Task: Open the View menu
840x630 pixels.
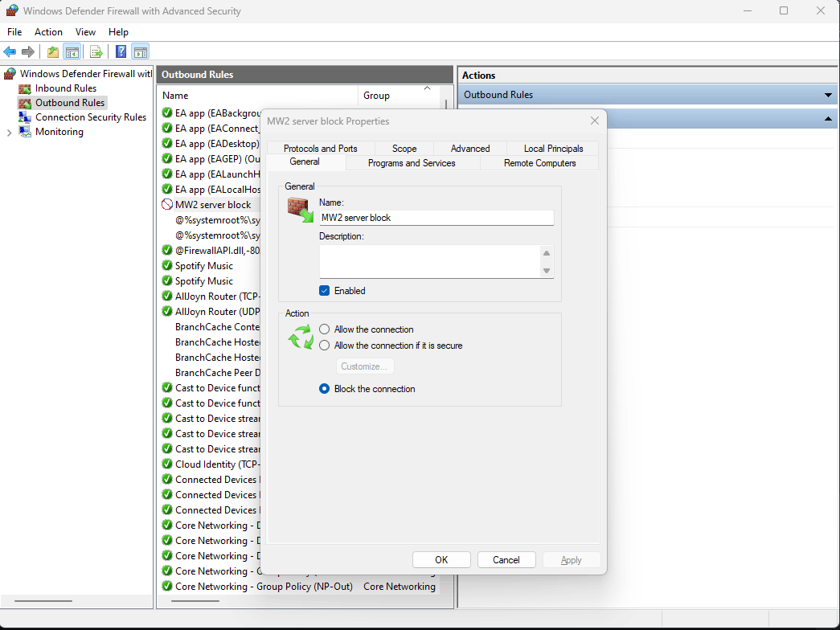Action: click(x=85, y=32)
